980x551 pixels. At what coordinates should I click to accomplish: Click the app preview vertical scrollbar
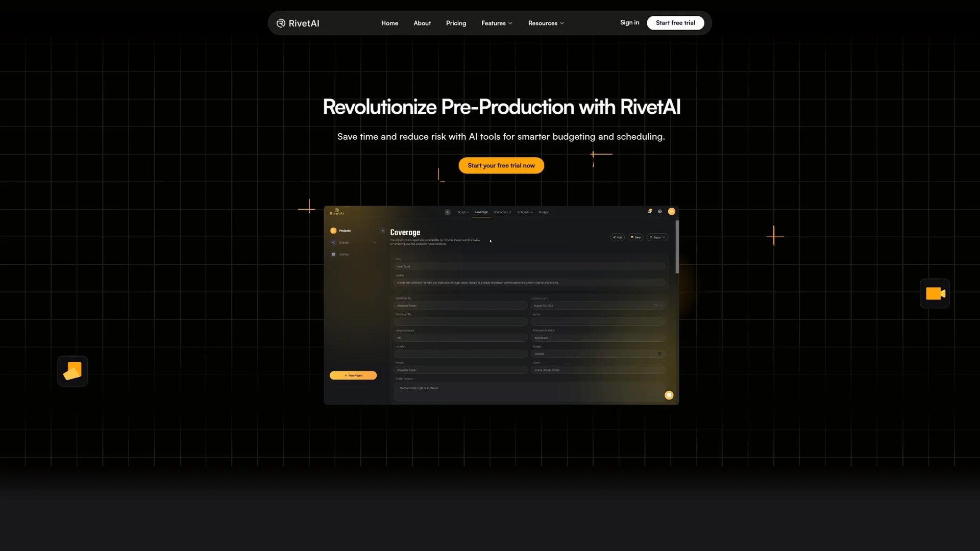tap(677, 247)
